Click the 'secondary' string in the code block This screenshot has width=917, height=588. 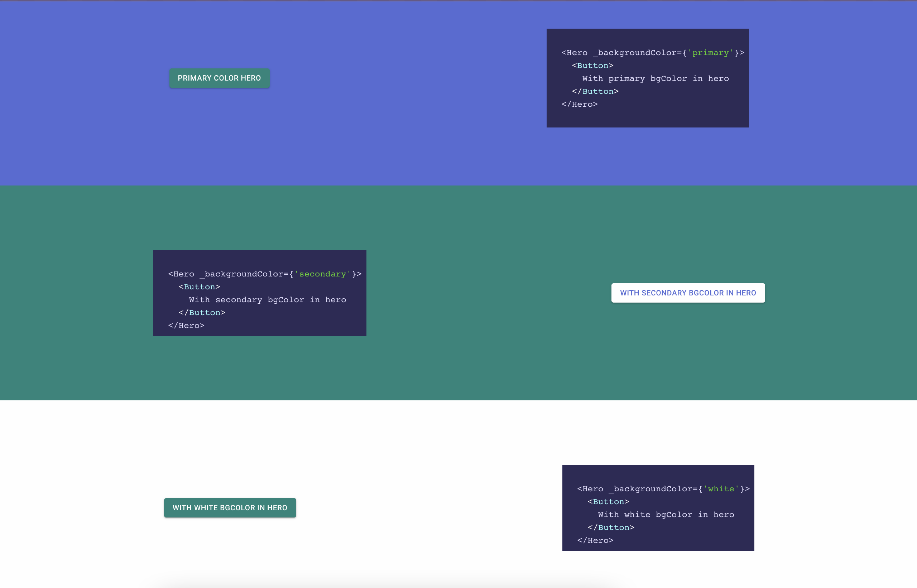322,274
